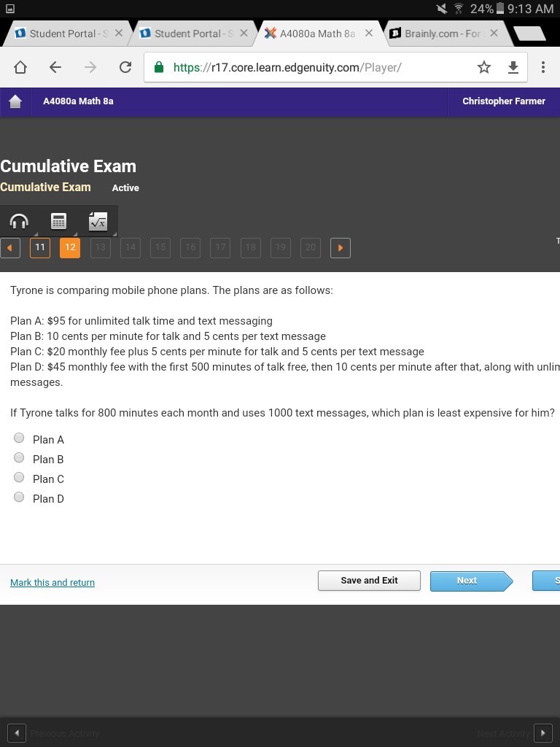
Task: Show next set of question numbers
Action: coord(341,248)
